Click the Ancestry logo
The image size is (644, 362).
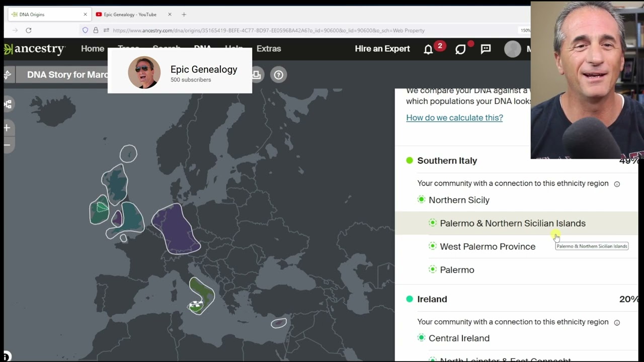tap(34, 49)
